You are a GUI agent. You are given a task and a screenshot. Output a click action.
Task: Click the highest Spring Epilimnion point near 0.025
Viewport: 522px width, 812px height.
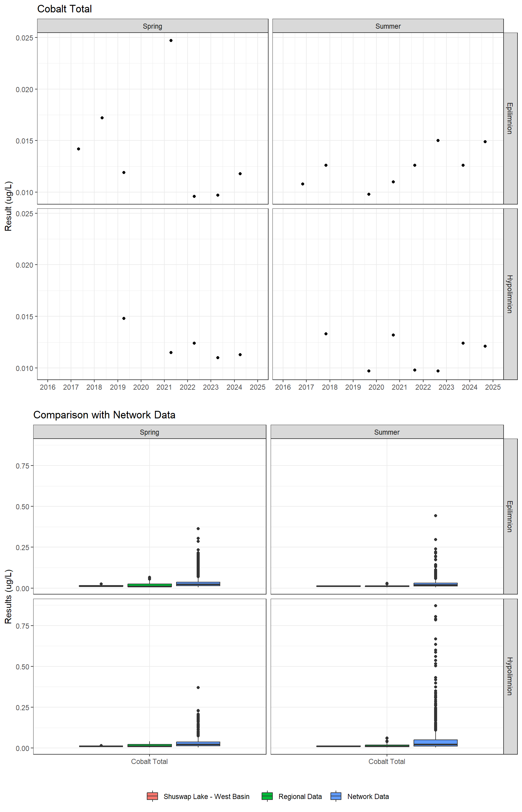pos(171,41)
